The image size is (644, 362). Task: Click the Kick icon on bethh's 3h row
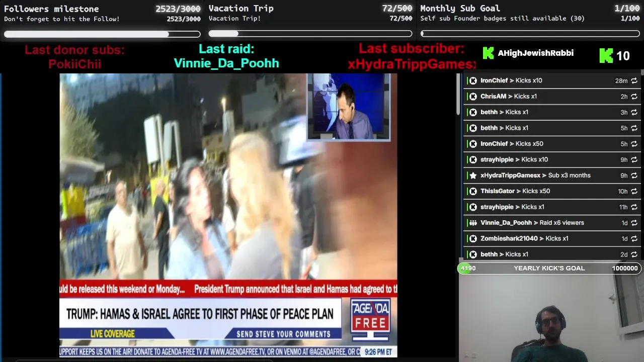point(473,112)
